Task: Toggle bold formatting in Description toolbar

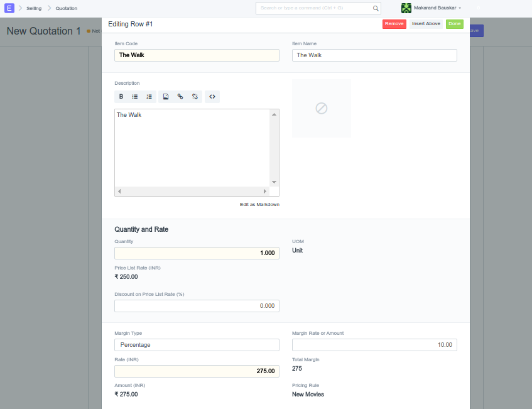Action: (x=121, y=97)
